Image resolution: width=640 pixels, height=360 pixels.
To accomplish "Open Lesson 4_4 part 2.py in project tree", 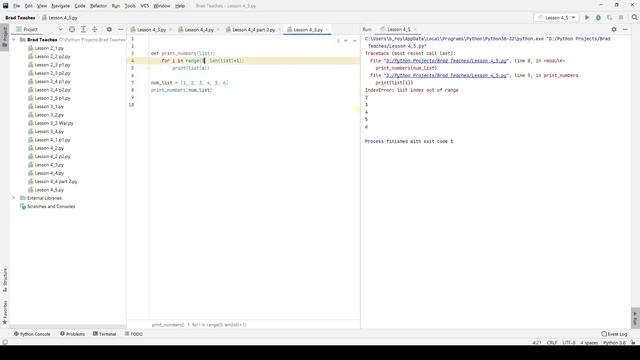I will coord(56,181).
